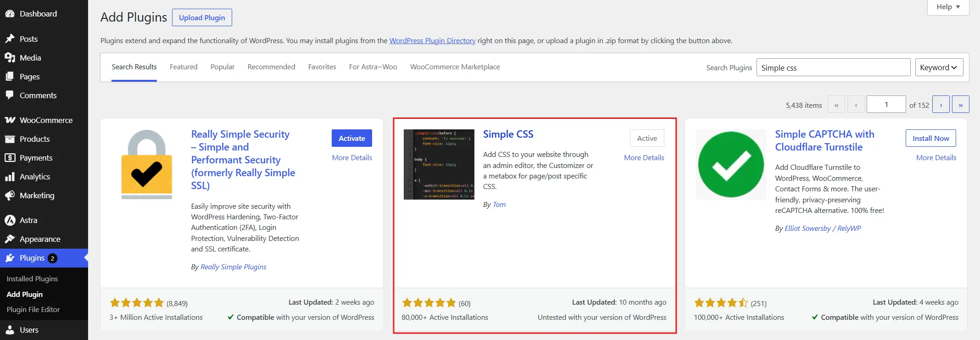
Task: Click the Active button for Simple CSS
Action: [647, 138]
